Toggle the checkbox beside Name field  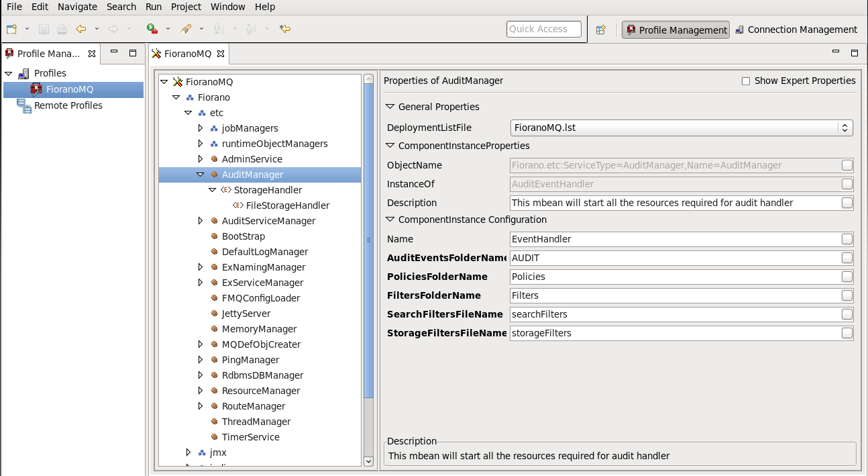point(847,239)
